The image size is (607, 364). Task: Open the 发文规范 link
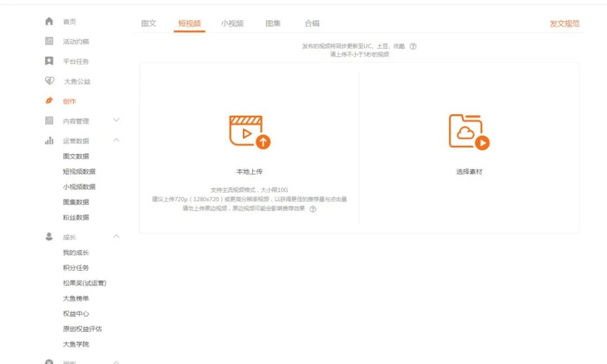tap(564, 24)
